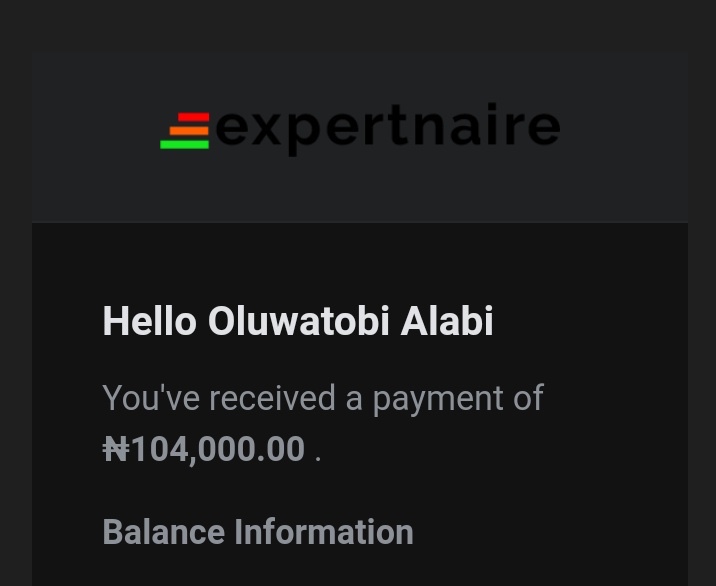This screenshot has height=586, width=716.
Task: Click the red top bar of logo
Action: pyautogui.click(x=192, y=118)
